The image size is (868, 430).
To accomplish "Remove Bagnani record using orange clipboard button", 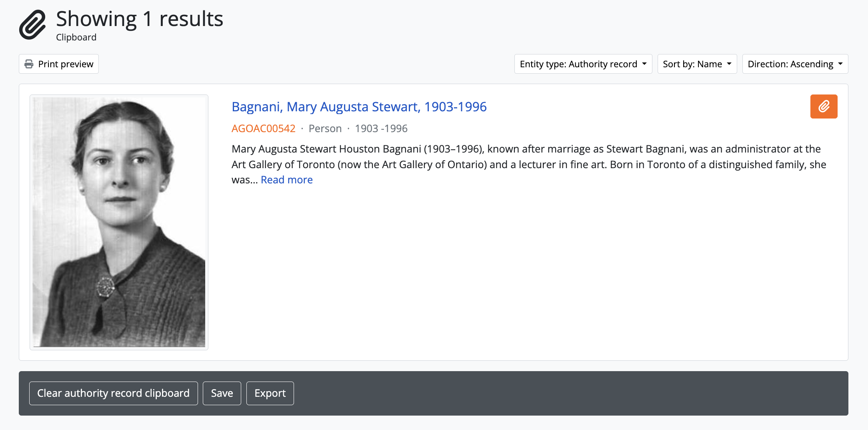I will pyautogui.click(x=824, y=106).
